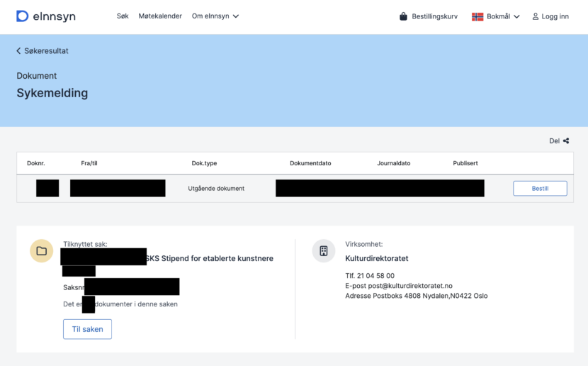Click the user profile icon
The height and width of the screenshot is (366, 588).
click(x=536, y=16)
